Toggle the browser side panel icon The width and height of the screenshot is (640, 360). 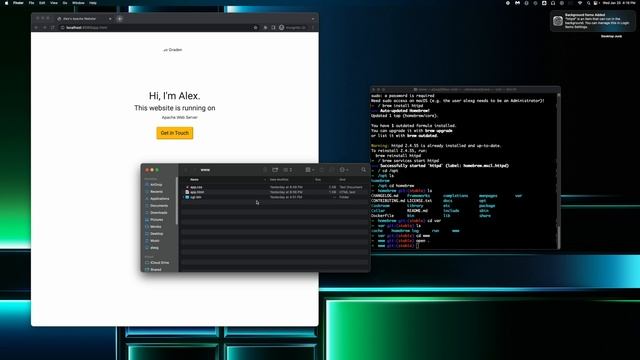pyautogui.click(x=273, y=28)
